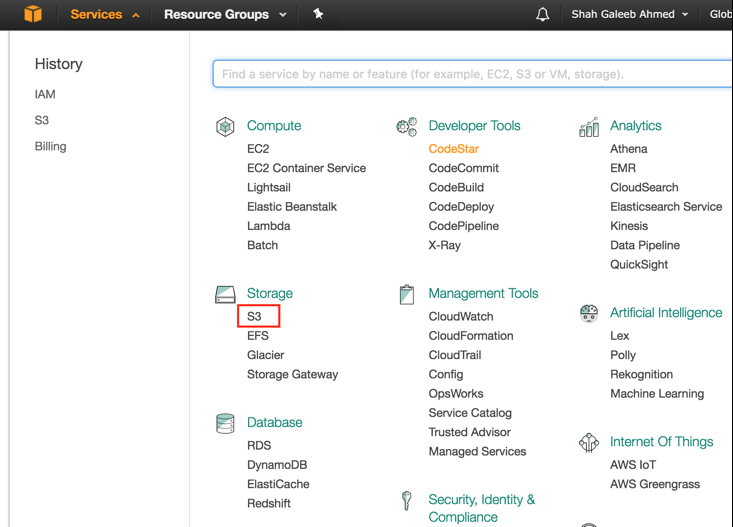Click the Compute category icon
The width and height of the screenshot is (733, 527).
coord(225,127)
